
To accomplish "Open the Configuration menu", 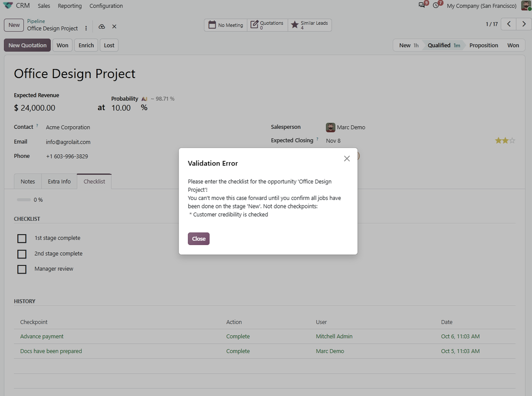I will pos(106,6).
